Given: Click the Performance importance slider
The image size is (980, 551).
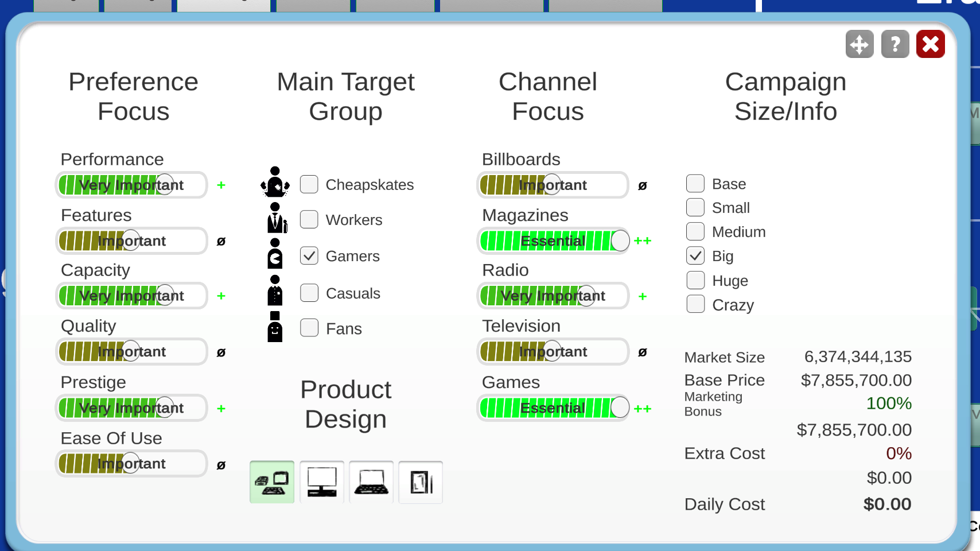Looking at the screenshot, I should click(x=131, y=185).
